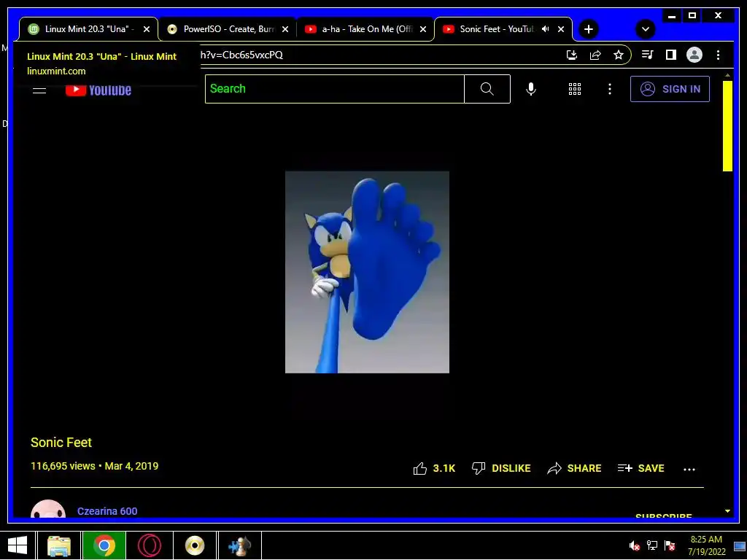Open the Chrome profile avatar
747x560 pixels.
(694, 55)
